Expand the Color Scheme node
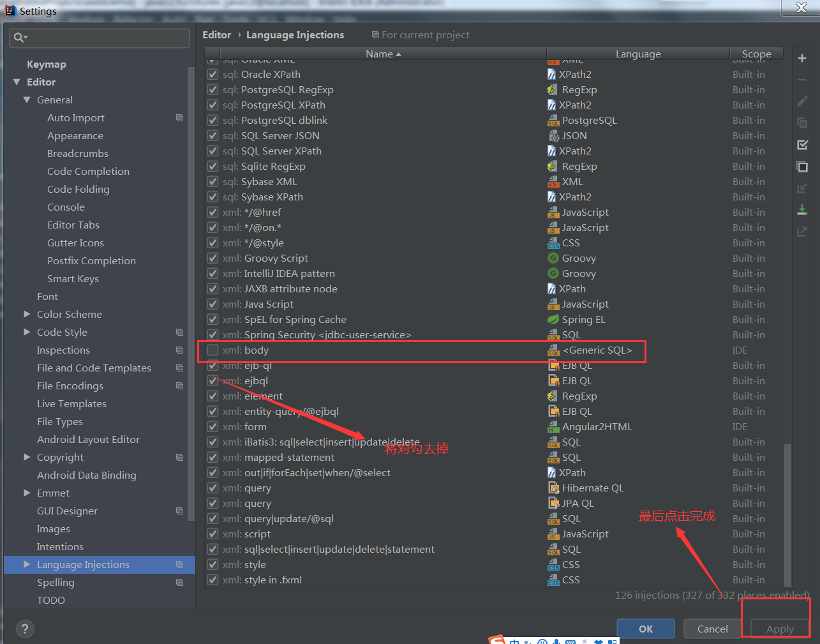The width and height of the screenshot is (820, 644). [x=27, y=314]
